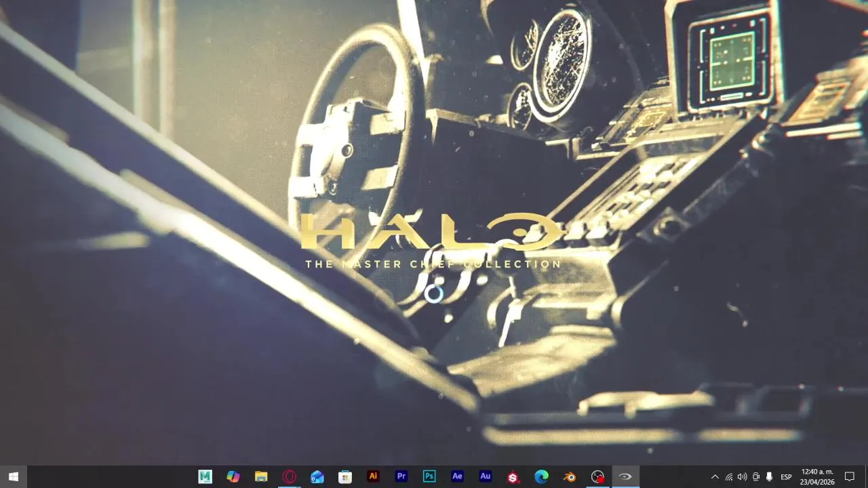Click the Show desktop sliver
The width and height of the screenshot is (868, 488).
[866, 476]
